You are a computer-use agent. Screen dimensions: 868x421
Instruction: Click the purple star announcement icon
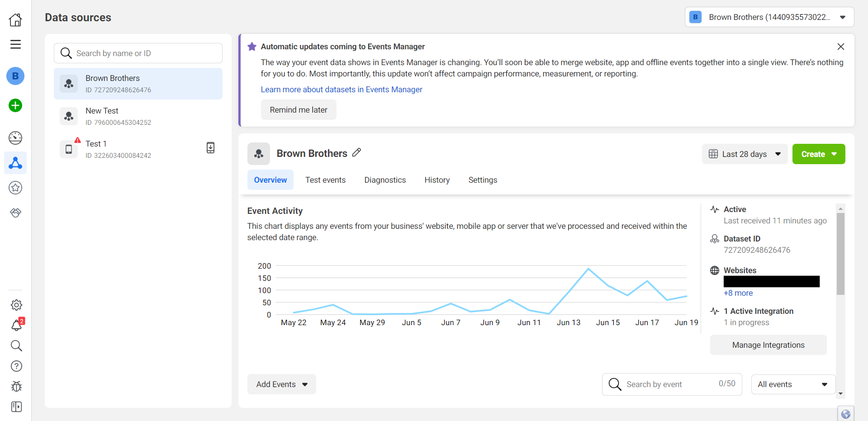click(252, 47)
